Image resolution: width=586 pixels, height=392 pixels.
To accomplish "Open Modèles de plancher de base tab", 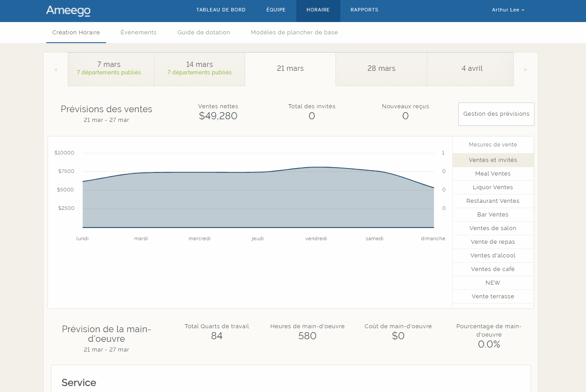I will [294, 33].
